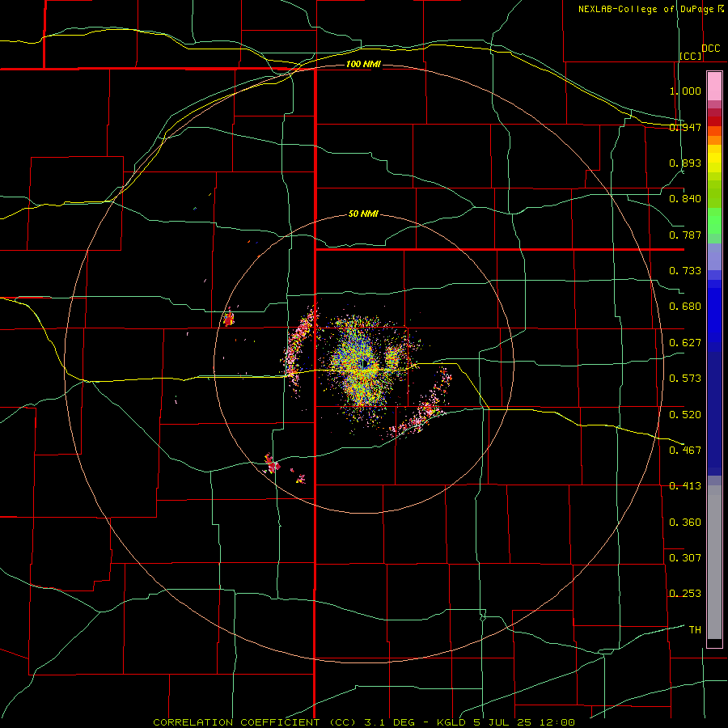Click the DCC label above the color scale
Viewport: 728px width, 728px height.
point(710,49)
